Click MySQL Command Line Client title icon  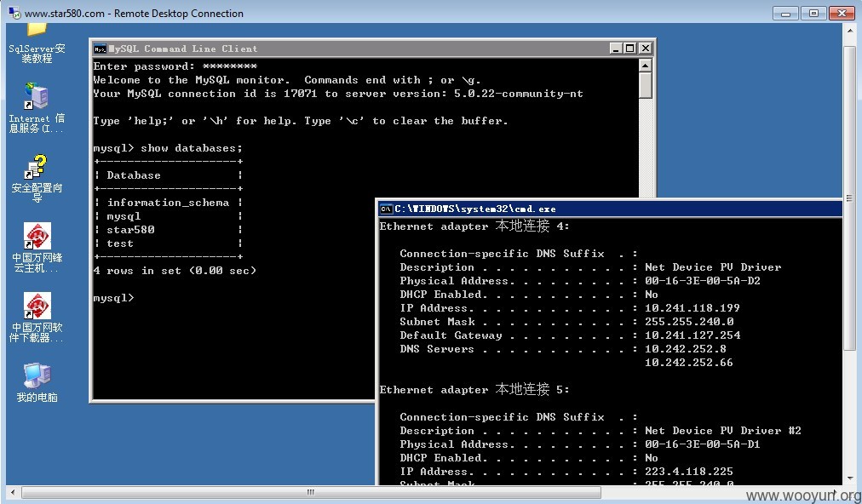click(x=100, y=49)
